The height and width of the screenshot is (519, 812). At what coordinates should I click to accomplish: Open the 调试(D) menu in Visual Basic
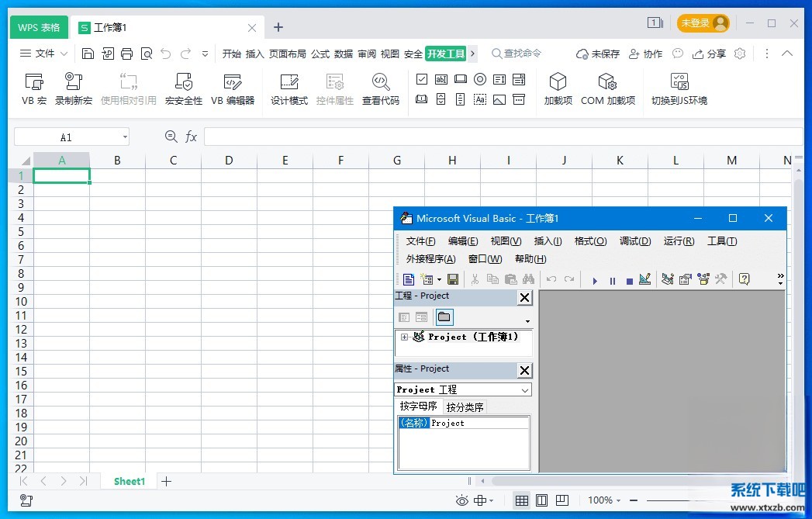(x=634, y=241)
